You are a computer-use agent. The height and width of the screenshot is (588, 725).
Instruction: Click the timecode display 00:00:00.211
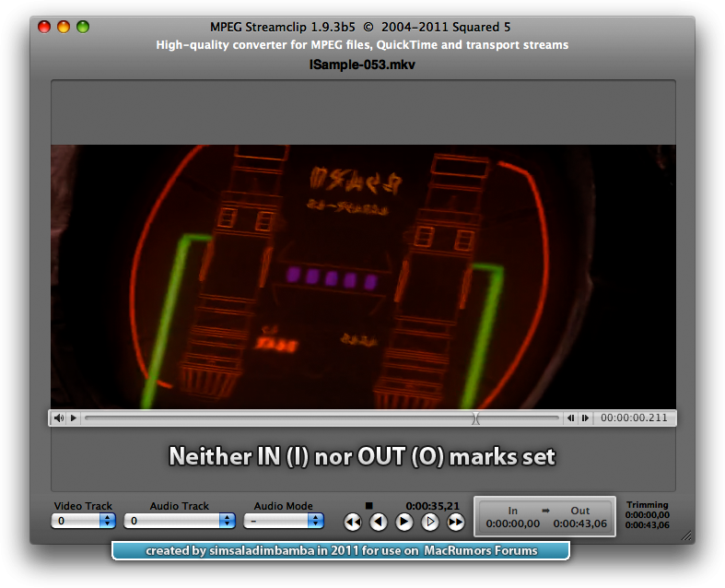634,417
